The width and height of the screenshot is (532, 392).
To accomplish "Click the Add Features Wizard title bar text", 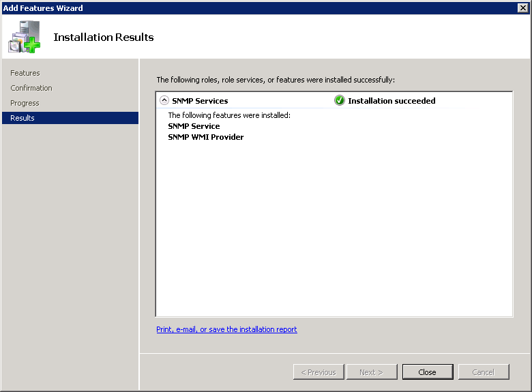I will pos(43,8).
